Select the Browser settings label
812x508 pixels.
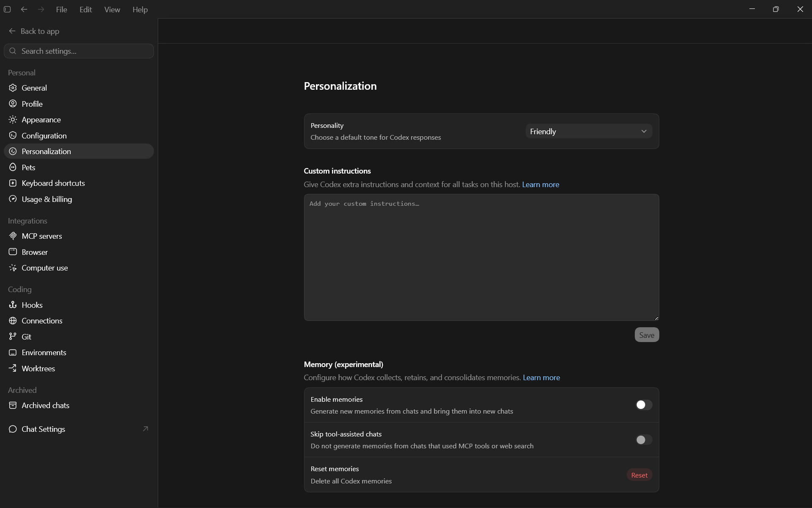coord(35,252)
